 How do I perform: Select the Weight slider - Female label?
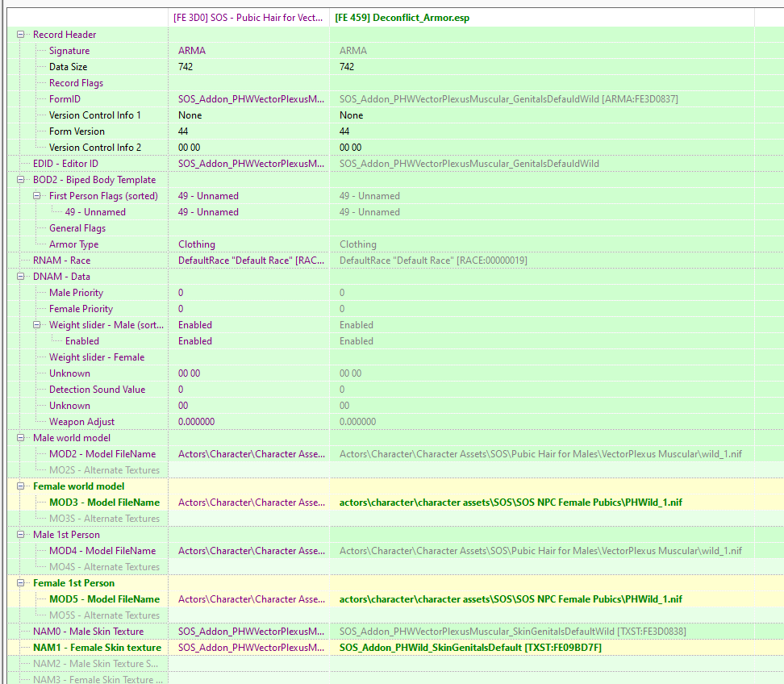tap(97, 357)
